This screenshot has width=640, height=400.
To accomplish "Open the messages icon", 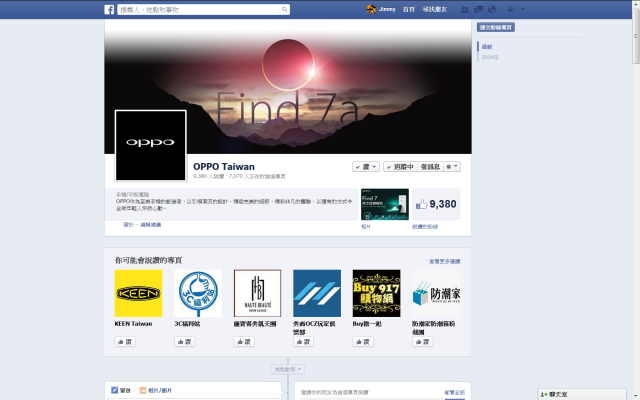I will coord(478,9).
